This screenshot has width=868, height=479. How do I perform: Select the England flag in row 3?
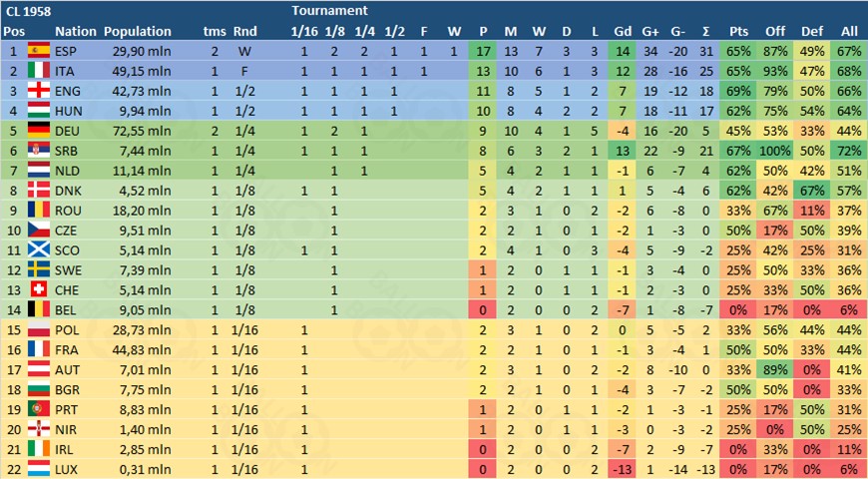(x=39, y=92)
